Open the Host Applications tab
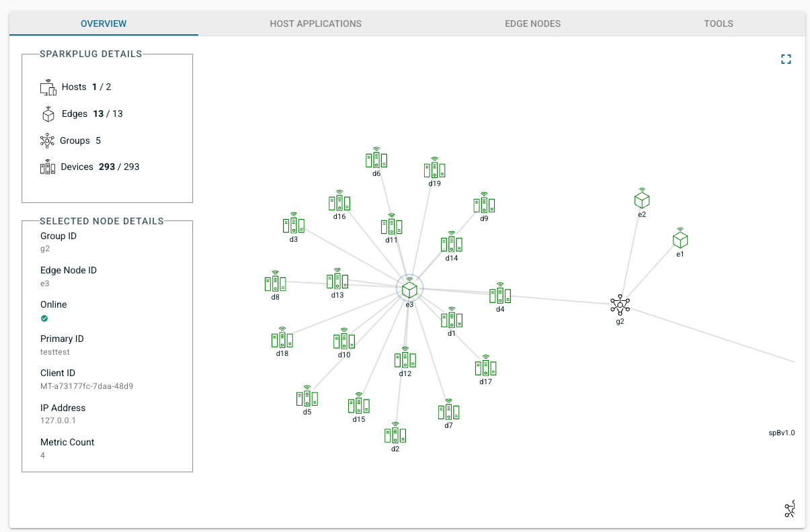 tap(315, 24)
